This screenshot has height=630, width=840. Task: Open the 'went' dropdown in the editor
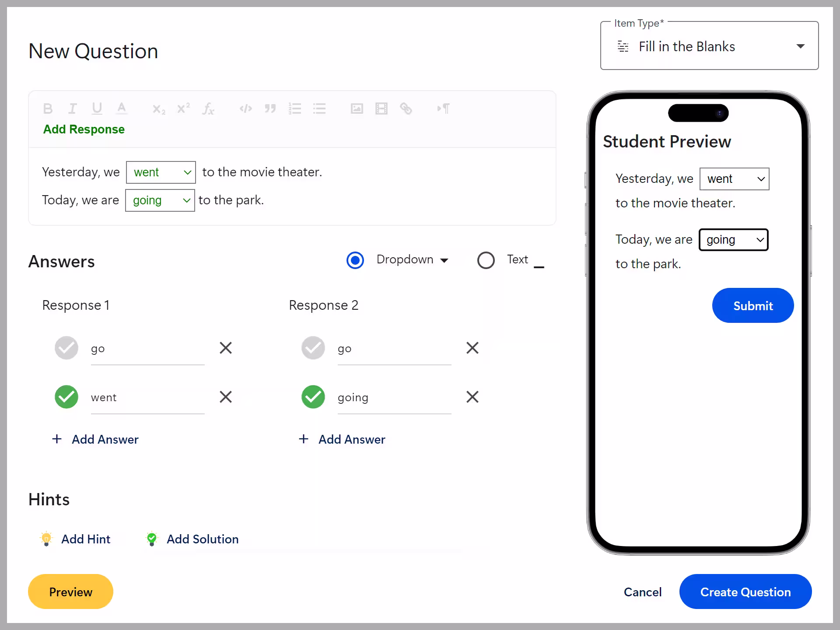[x=161, y=172]
